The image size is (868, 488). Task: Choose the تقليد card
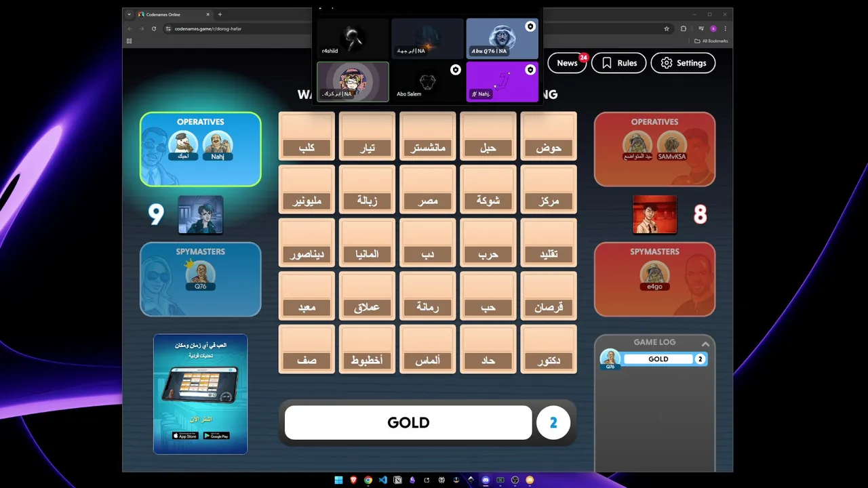pyautogui.click(x=549, y=243)
